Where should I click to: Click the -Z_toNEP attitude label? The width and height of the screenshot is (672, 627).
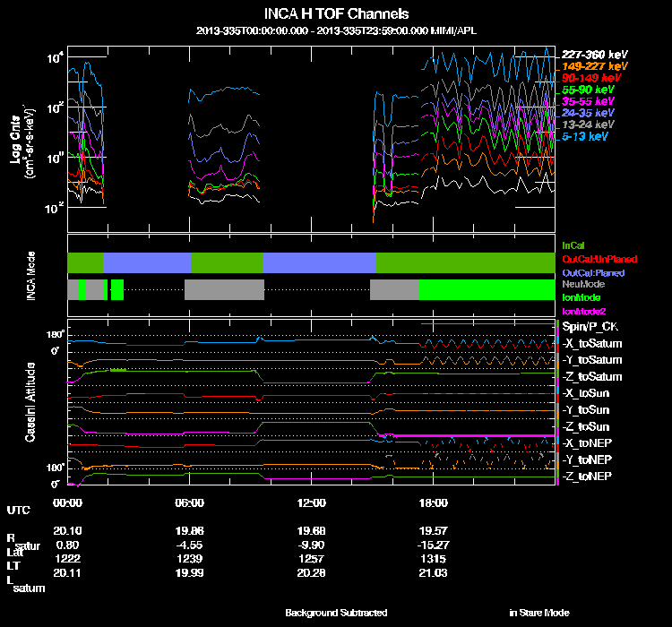[x=587, y=475]
